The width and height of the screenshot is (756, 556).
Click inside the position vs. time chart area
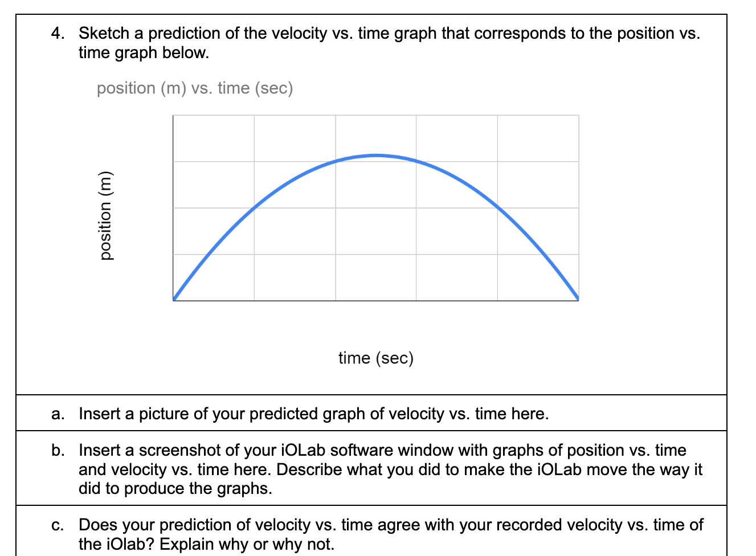[x=376, y=208]
